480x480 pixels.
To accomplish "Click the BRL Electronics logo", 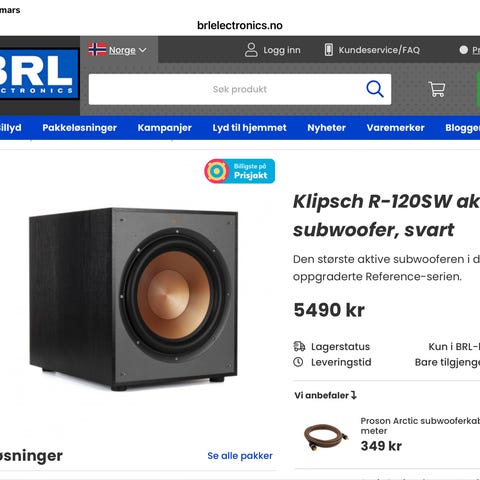I will [x=39, y=74].
